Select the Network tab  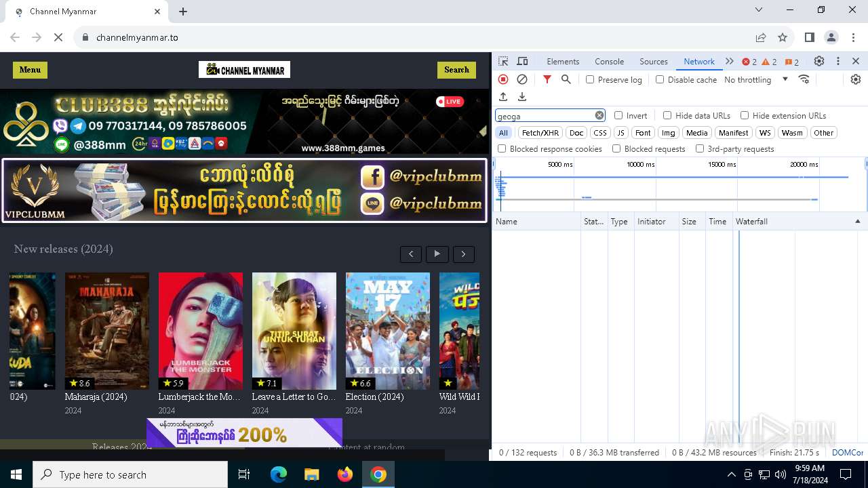click(x=699, y=62)
